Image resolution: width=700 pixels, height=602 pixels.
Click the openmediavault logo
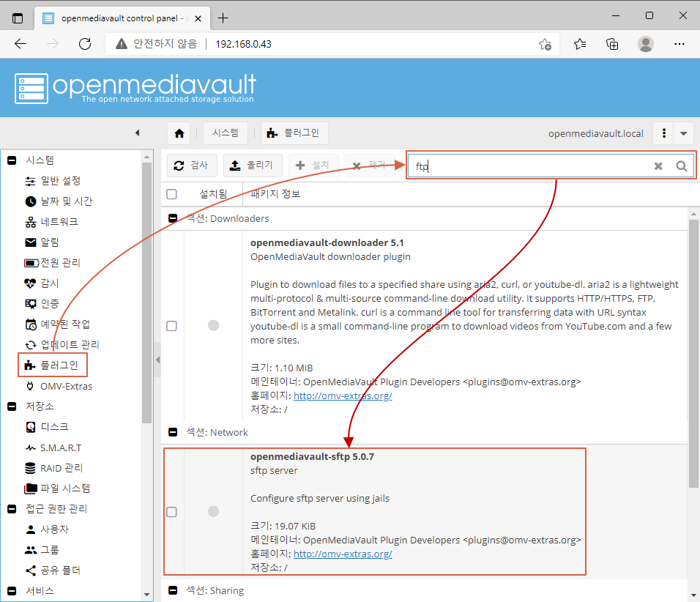pos(135,88)
